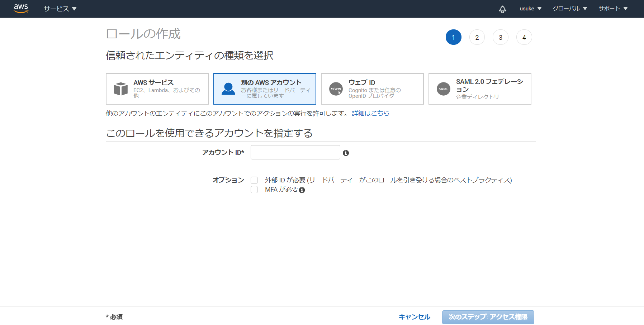The width and height of the screenshot is (644, 325).
Task: Expand the usuke account menu
Action: (531, 9)
